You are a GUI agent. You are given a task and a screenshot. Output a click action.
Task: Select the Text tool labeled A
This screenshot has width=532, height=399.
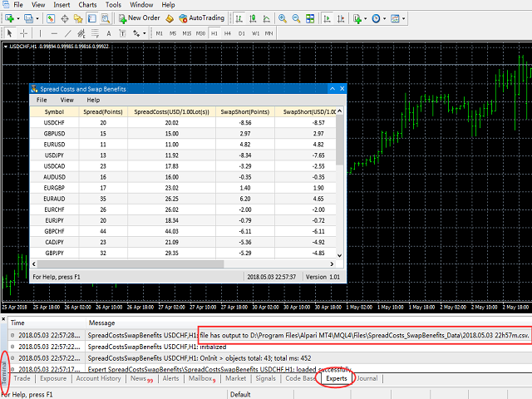pyautogui.click(x=109, y=33)
